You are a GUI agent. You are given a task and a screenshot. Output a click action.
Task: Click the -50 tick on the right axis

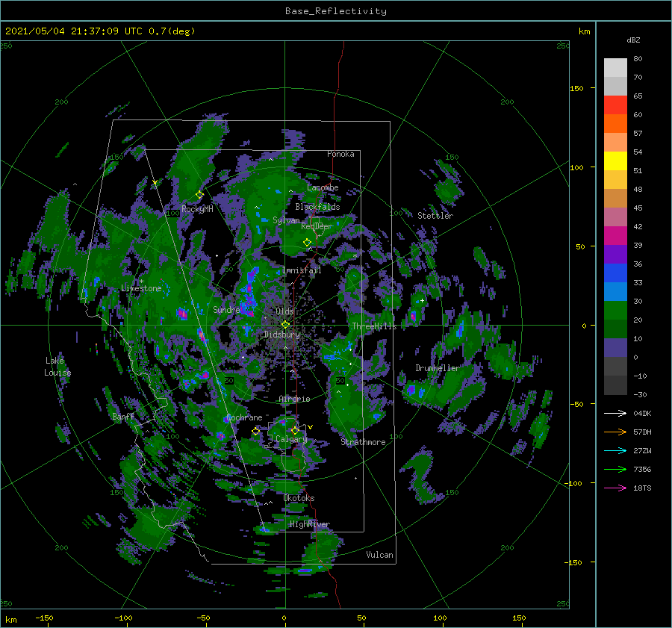pos(576,404)
